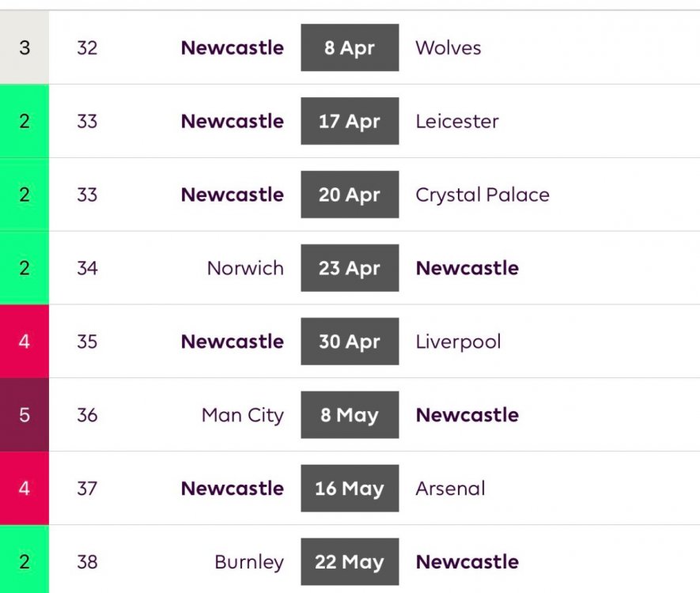
Task: Click the 17 Apr fixture date
Action: coord(350,121)
